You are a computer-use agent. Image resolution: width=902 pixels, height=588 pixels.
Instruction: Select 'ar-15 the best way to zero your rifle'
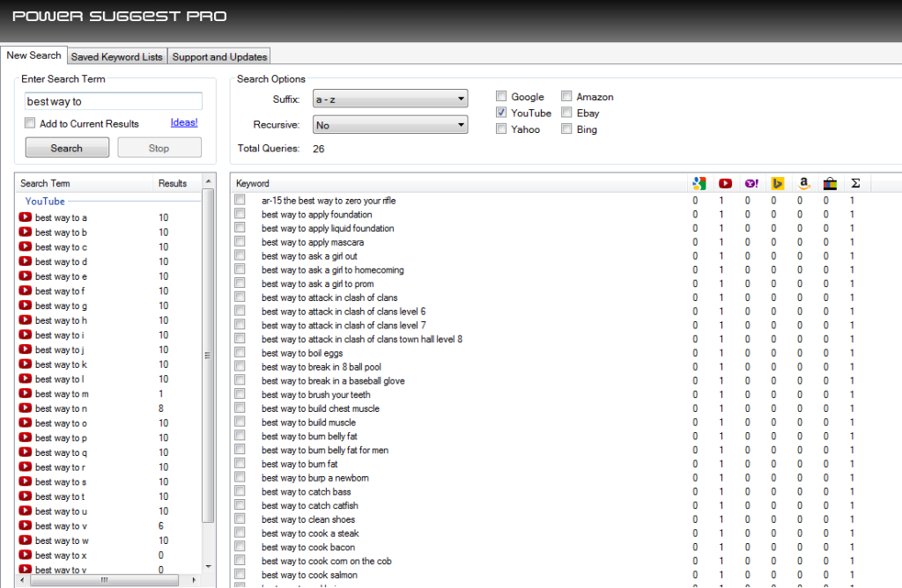[x=329, y=201]
